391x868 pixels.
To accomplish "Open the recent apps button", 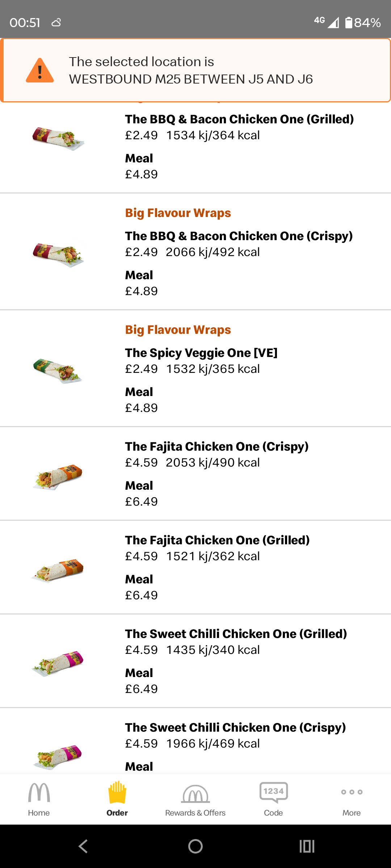I will coord(307,846).
